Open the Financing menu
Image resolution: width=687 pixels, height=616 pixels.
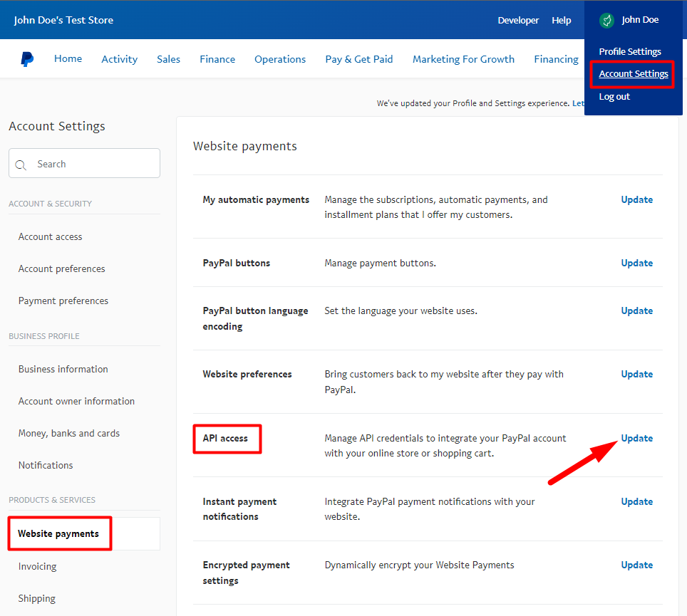pyautogui.click(x=556, y=59)
